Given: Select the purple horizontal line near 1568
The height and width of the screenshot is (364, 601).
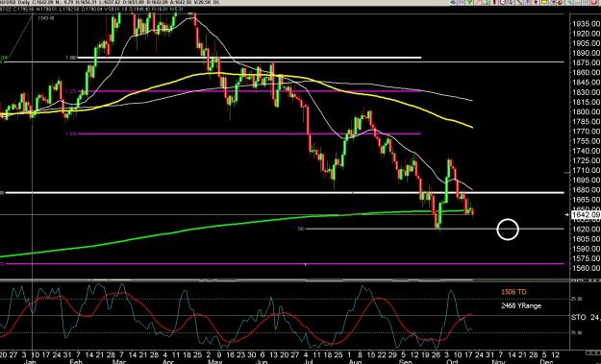Looking at the screenshot, I should [x=284, y=264].
